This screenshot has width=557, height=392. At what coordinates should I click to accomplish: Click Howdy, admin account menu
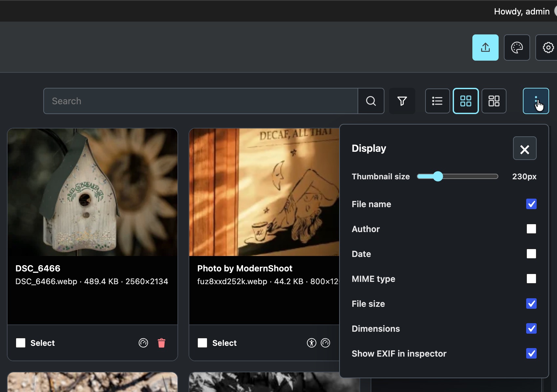point(522,11)
